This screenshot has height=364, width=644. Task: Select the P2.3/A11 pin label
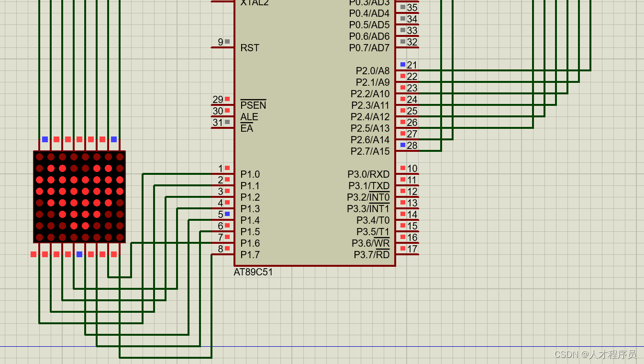(x=370, y=105)
